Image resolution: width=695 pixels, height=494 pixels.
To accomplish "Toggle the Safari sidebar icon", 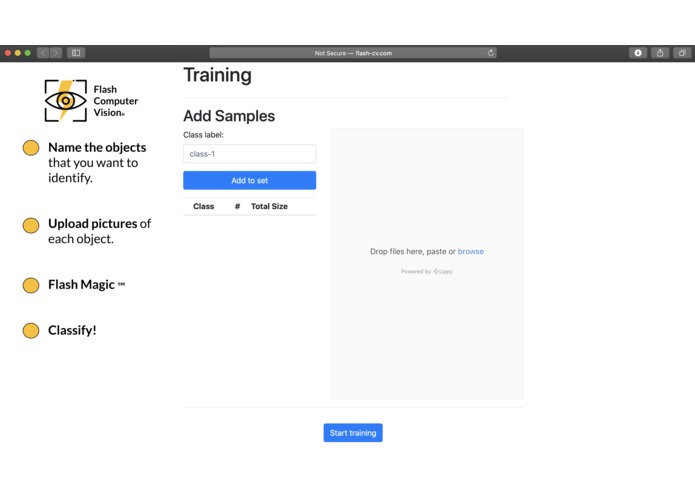I will coord(76,53).
